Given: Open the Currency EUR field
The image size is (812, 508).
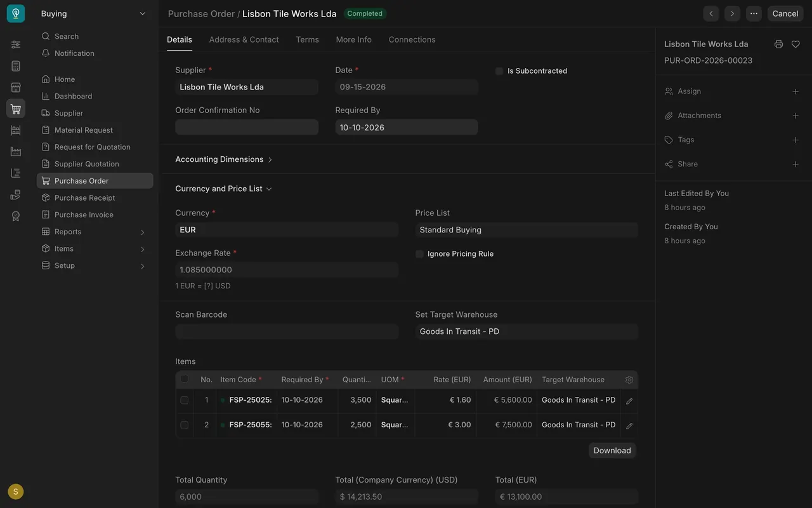Looking at the screenshot, I should pos(287,230).
